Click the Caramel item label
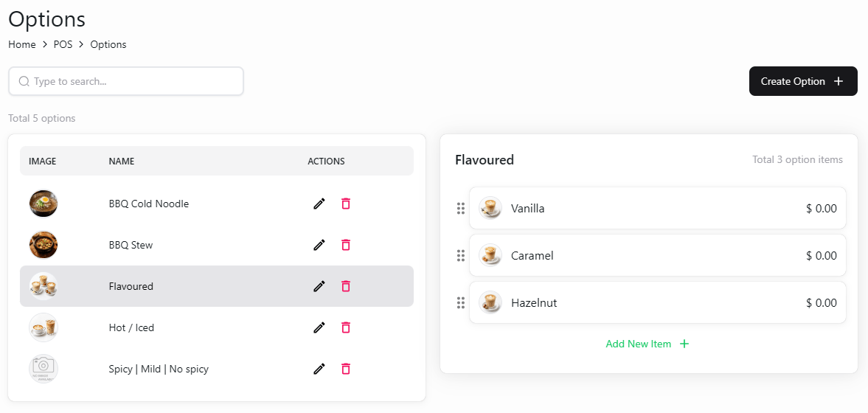868x413 pixels. [532, 256]
